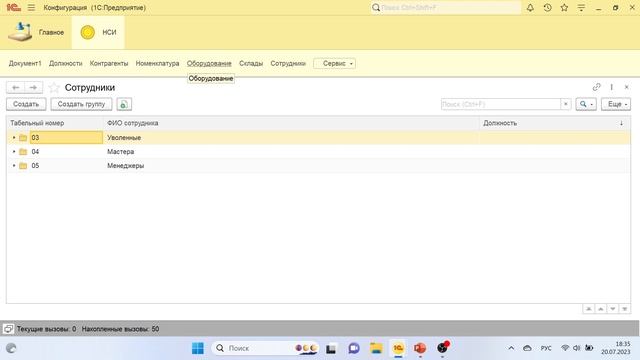640x360 pixels.
Task: Click the Создать button
Action: tap(26, 104)
